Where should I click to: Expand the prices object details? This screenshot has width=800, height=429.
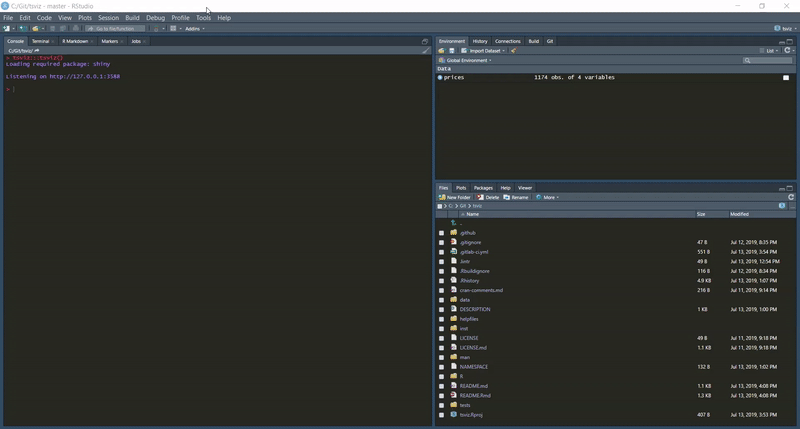point(440,77)
